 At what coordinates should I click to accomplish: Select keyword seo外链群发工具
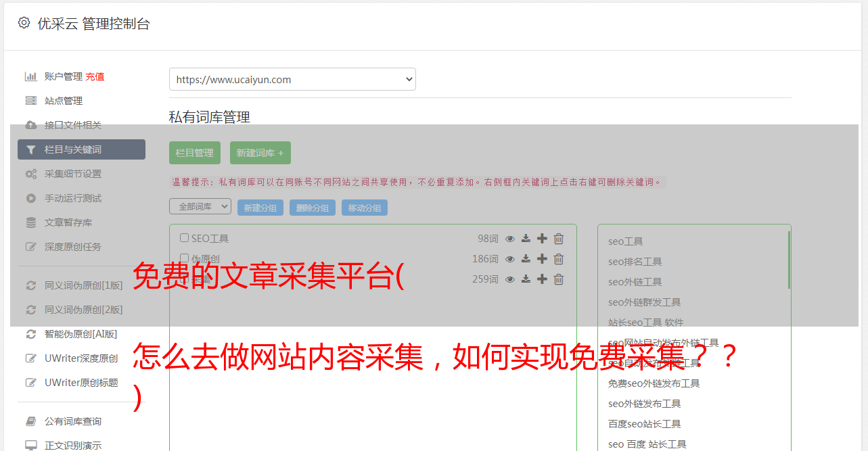(644, 302)
